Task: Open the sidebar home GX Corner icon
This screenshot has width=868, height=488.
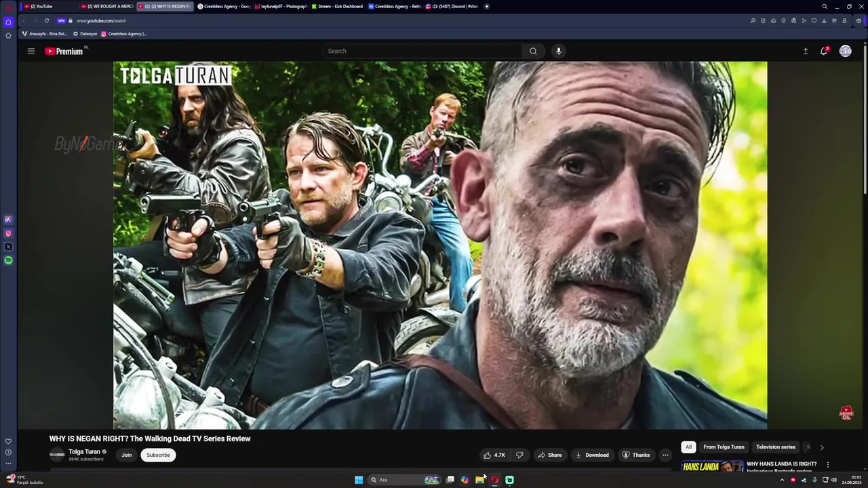Action: [8, 22]
